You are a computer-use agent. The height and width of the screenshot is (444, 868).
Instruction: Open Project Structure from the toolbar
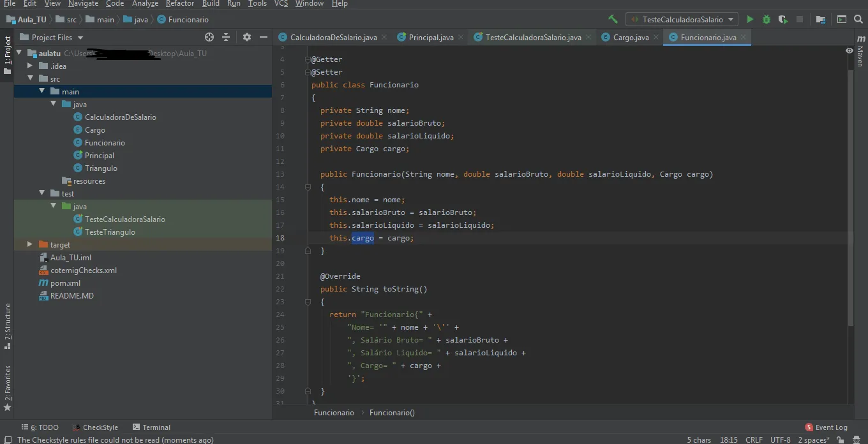821,20
